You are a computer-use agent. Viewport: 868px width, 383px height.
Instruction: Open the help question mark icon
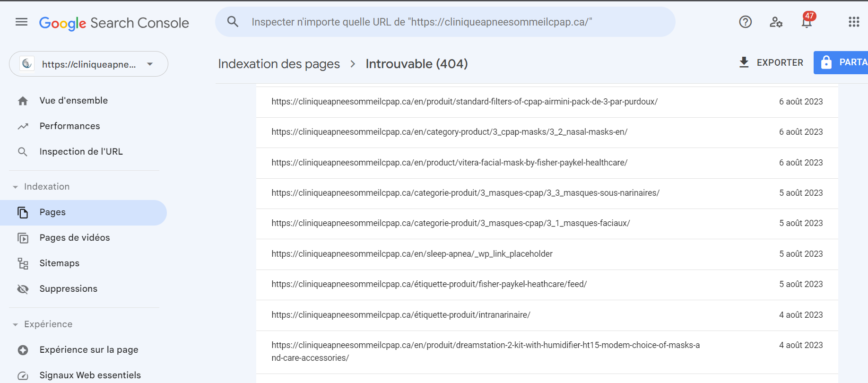(x=745, y=22)
